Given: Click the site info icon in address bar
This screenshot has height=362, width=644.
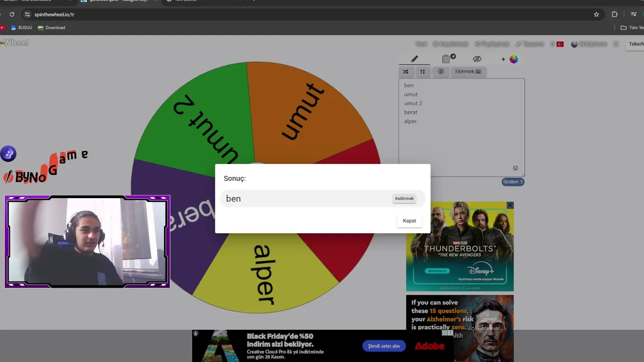Looking at the screenshot, I should [x=27, y=15].
